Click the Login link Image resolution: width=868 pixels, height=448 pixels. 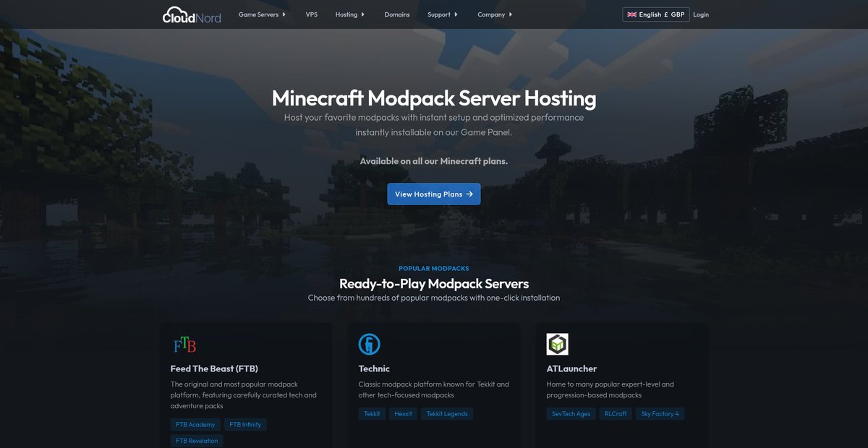point(701,14)
